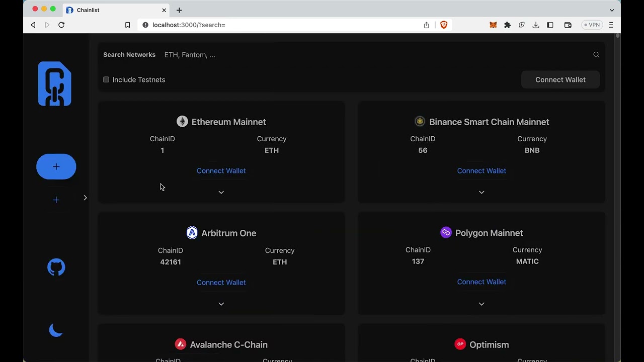
Task: Click the bookmark icon in toolbar
Action: 128,25
